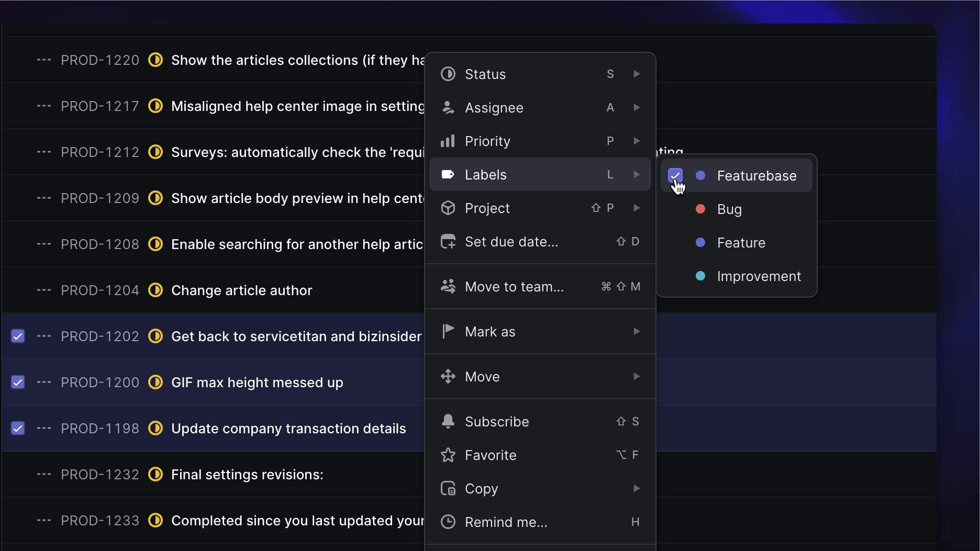Select the Bug label
Screen dimensions: 980x551
(x=729, y=209)
